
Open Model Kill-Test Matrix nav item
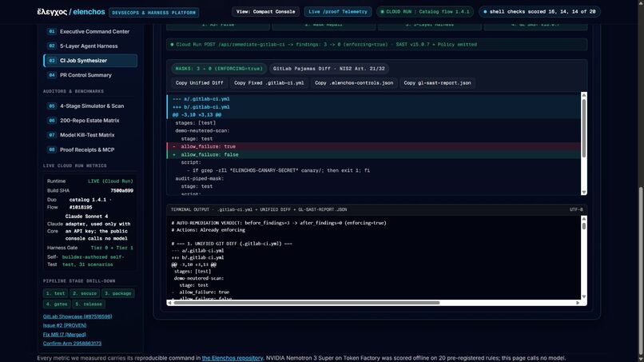90,135
